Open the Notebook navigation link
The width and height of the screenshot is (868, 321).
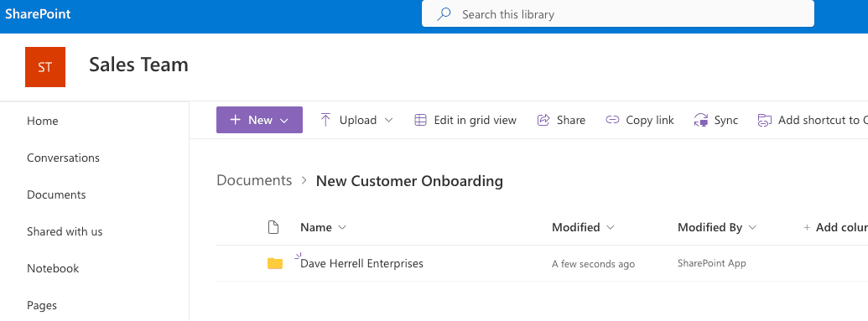pos(53,268)
